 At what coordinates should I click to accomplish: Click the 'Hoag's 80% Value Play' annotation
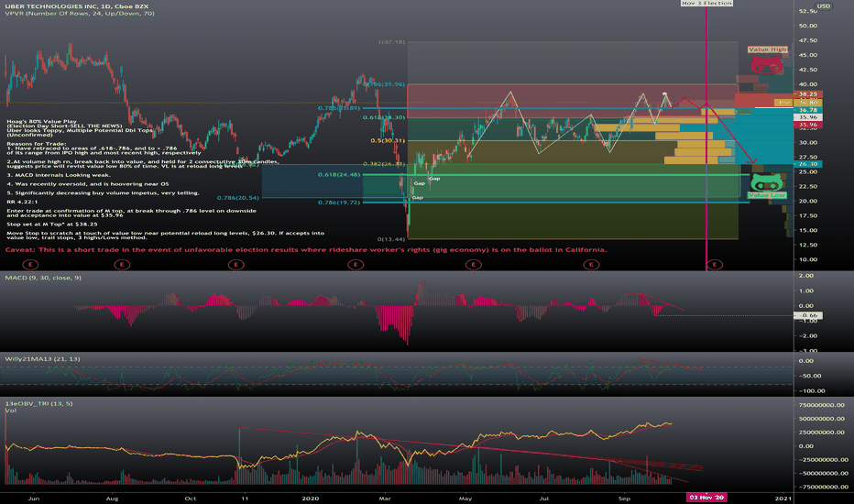click(41, 122)
